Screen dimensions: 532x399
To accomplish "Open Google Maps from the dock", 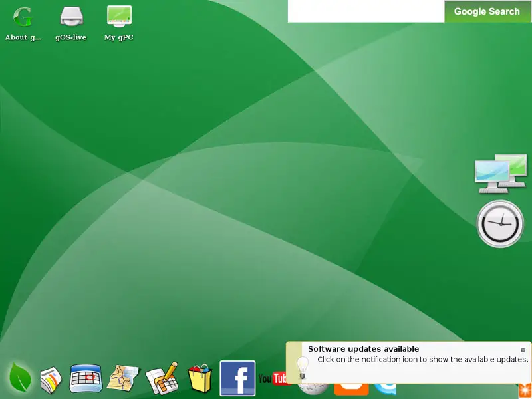I will (x=123, y=378).
